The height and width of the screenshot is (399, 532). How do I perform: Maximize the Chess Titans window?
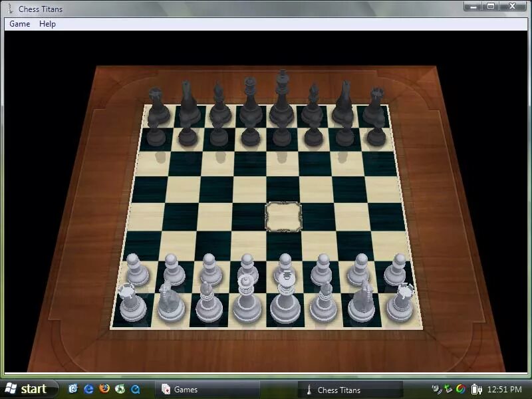click(x=491, y=6)
